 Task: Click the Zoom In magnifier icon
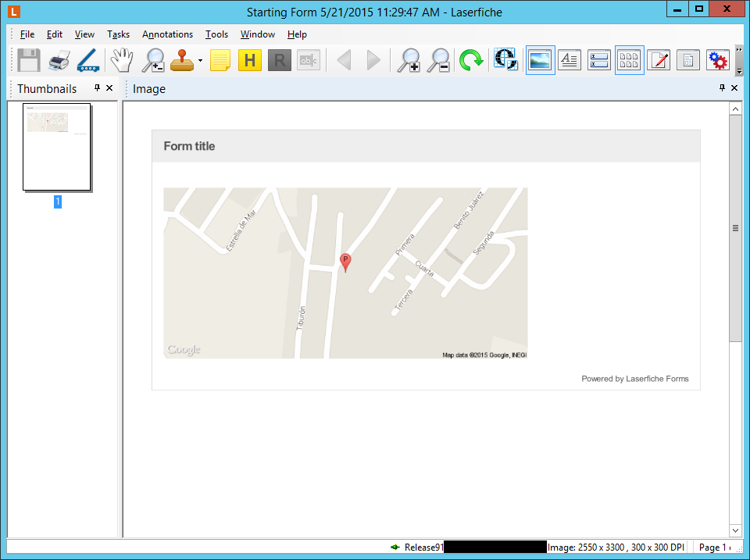(409, 60)
